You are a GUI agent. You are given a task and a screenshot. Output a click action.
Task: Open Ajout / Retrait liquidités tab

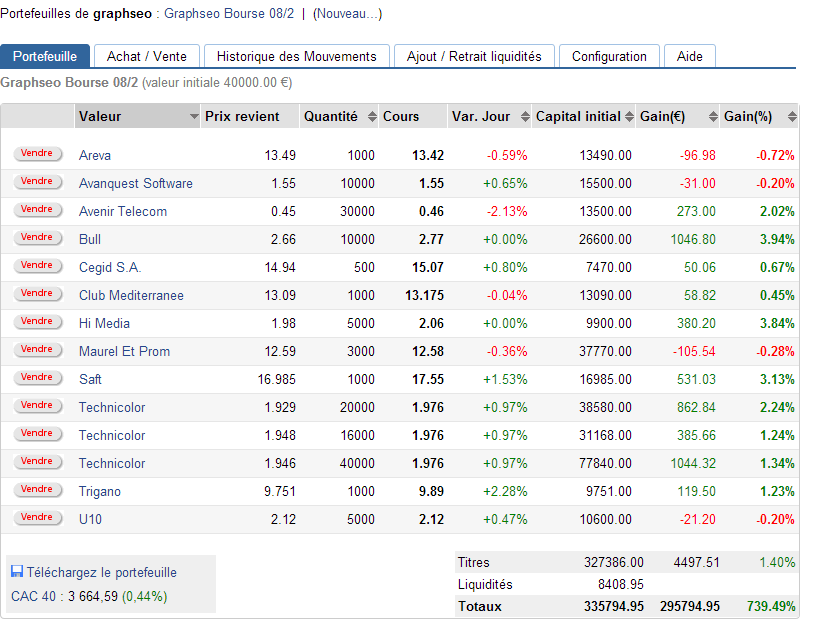pos(474,56)
